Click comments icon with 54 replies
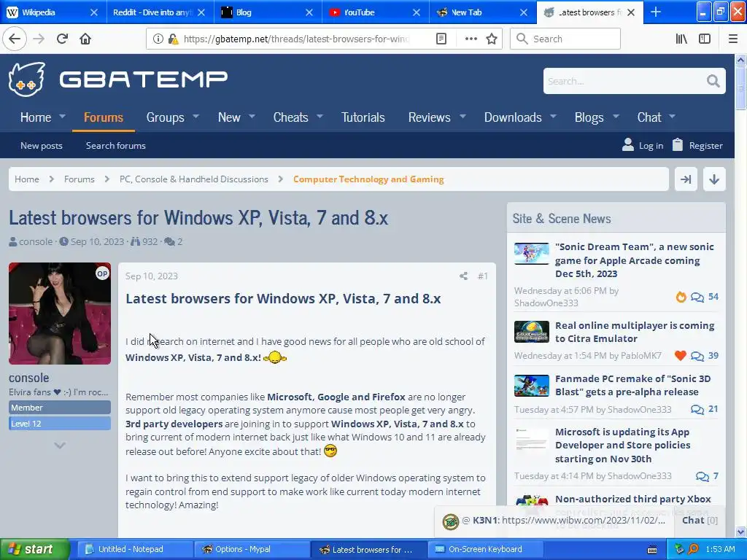This screenshot has width=747, height=560. coord(697,297)
